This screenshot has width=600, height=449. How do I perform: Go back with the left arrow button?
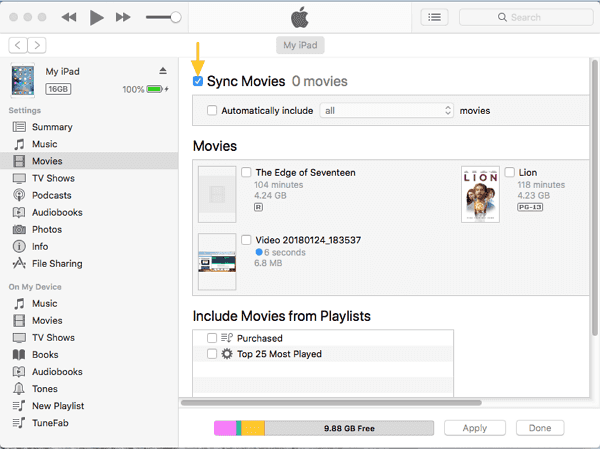tap(18, 45)
